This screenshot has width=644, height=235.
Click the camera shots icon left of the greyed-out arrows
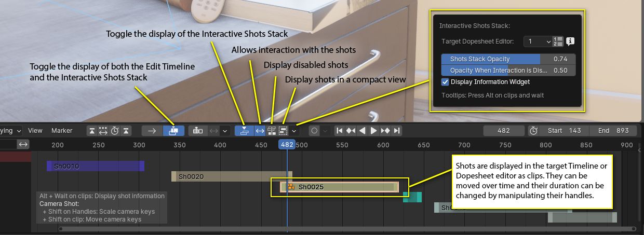(198, 131)
